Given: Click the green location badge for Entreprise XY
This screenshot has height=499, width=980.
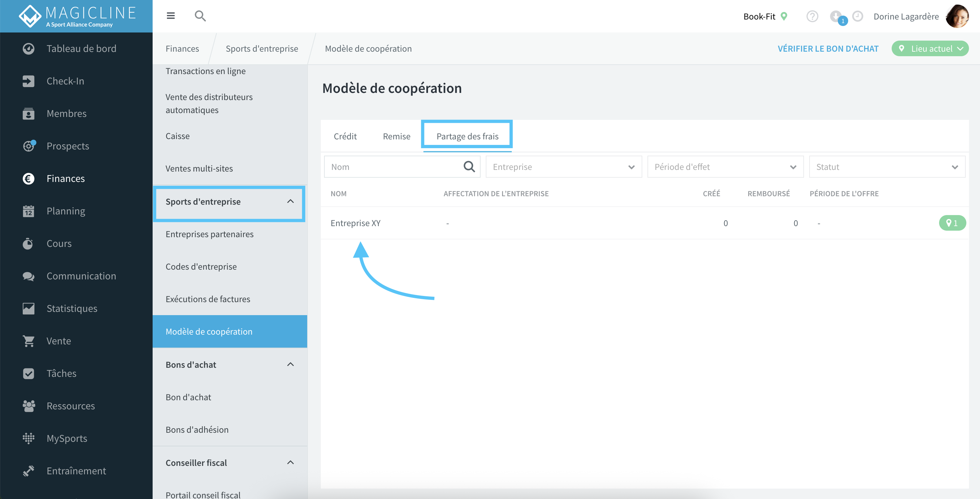Looking at the screenshot, I should [x=952, y=223].
